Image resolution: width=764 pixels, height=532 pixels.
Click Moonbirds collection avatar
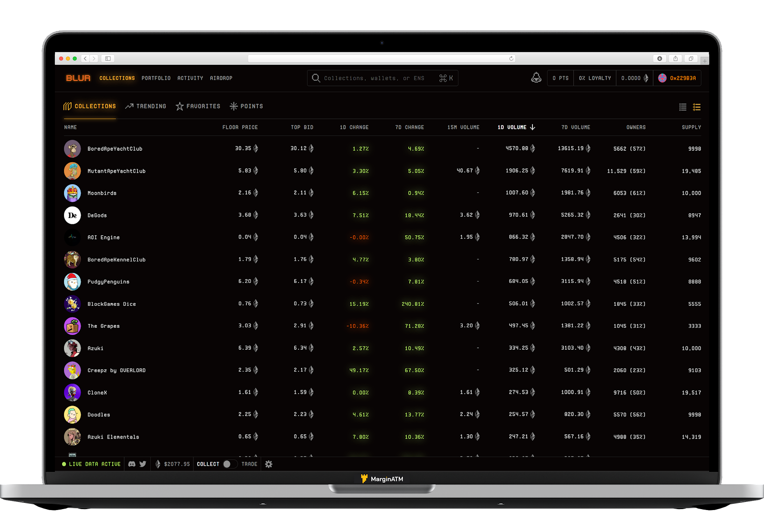pyautogui.click(x=73, y=193)
